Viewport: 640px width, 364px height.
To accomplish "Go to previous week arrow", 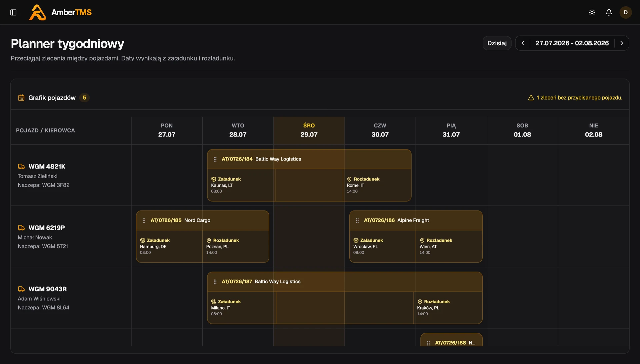I will 523,43.
